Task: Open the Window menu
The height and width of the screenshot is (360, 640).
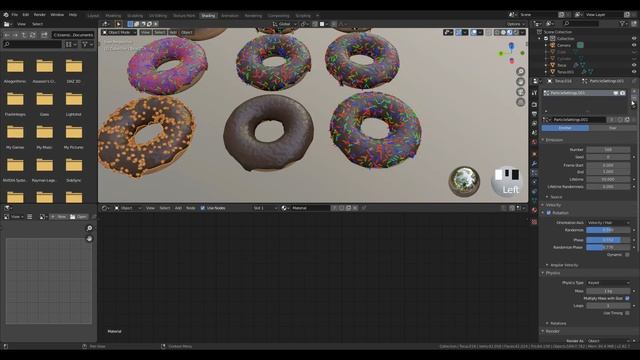Action: 57,14
